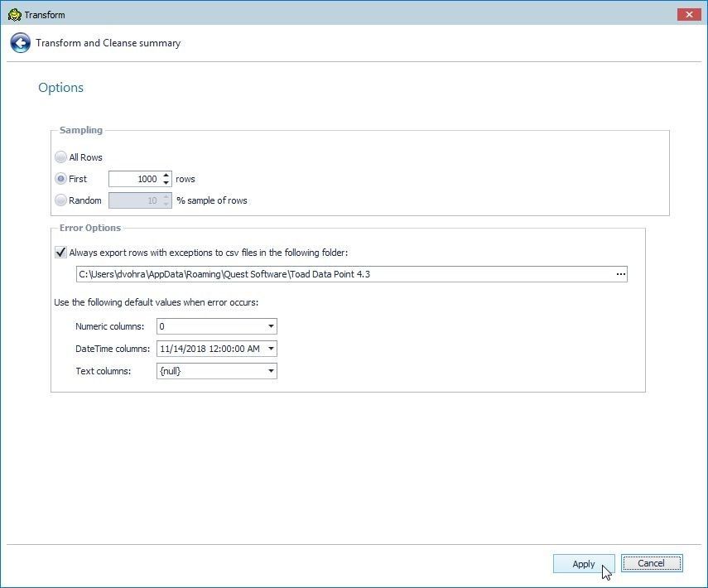This screenshot has width=708, height=588.
Task: Go back with the blue arrow icon
Action: pos(21,43)
